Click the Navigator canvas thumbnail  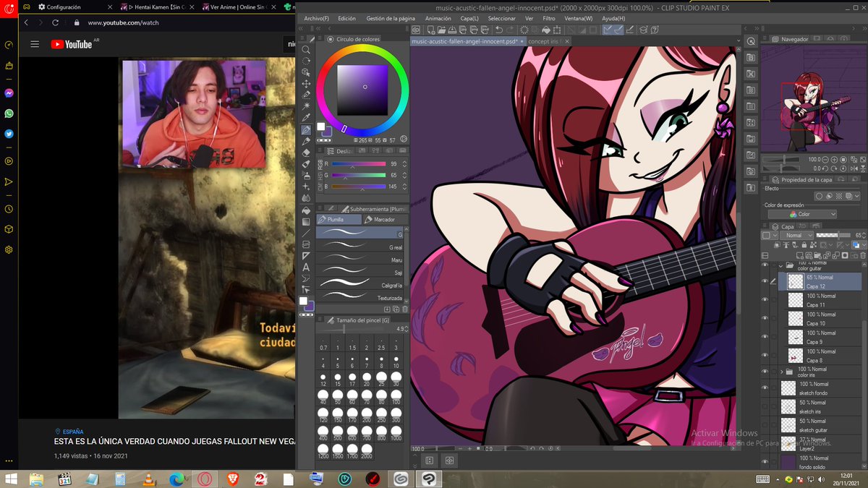tap(813, 99)
